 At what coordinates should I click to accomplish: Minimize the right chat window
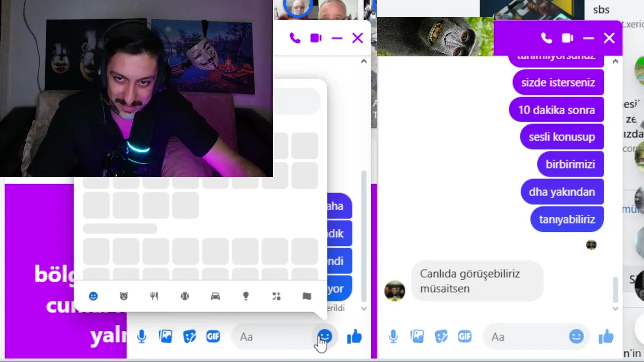coord(589,38)
